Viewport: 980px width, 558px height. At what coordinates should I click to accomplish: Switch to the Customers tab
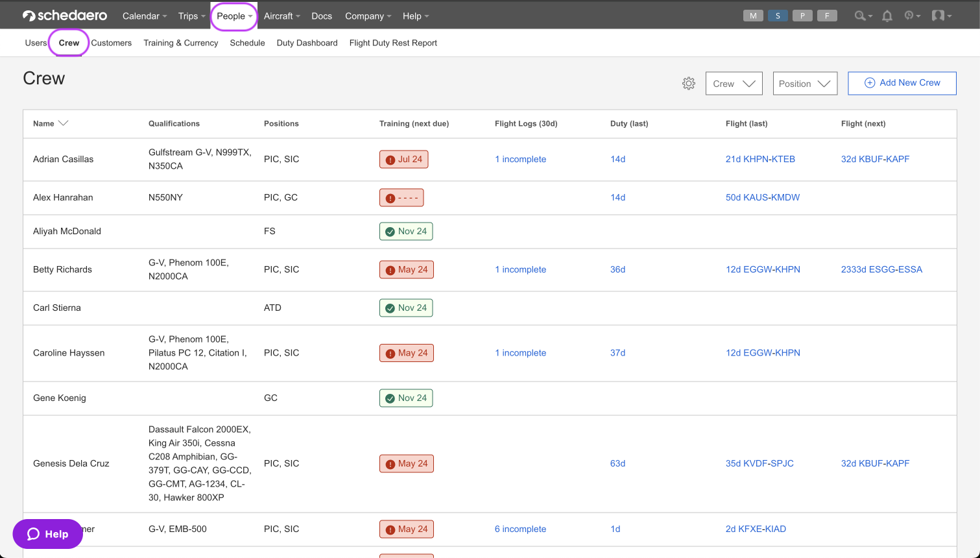112,43
